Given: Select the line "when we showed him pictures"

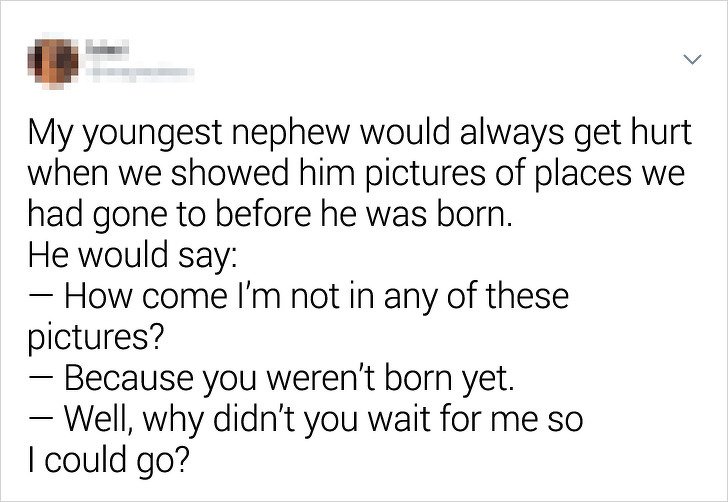Looking at the screenshot, I should pos(356,173).
